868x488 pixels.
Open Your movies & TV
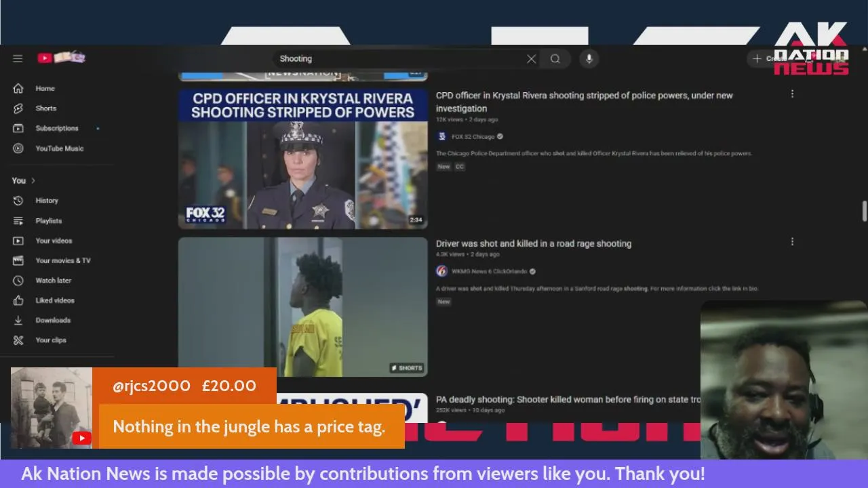pos(63,260)
